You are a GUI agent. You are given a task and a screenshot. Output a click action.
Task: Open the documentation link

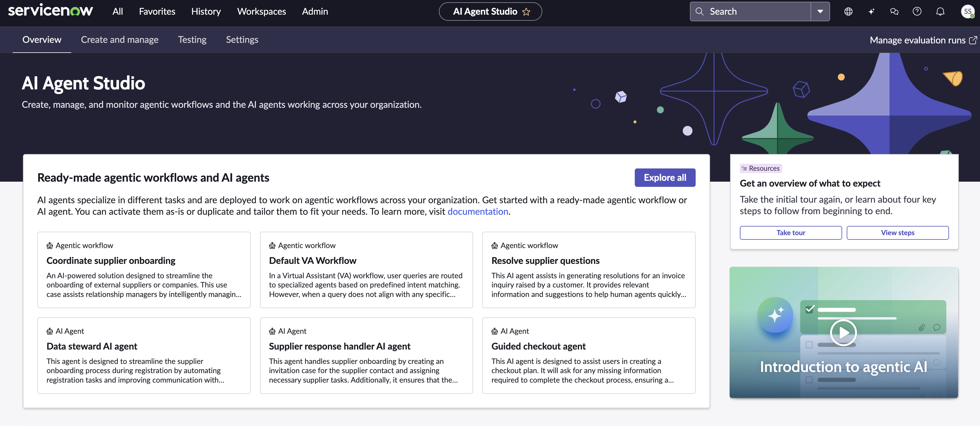(478, 211)
